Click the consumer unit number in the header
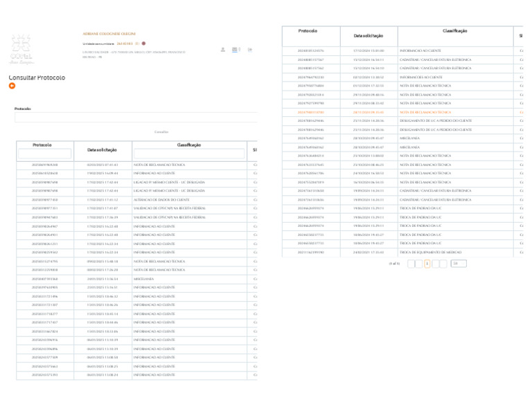Screen dimensions: 532x411 (125, 44)
